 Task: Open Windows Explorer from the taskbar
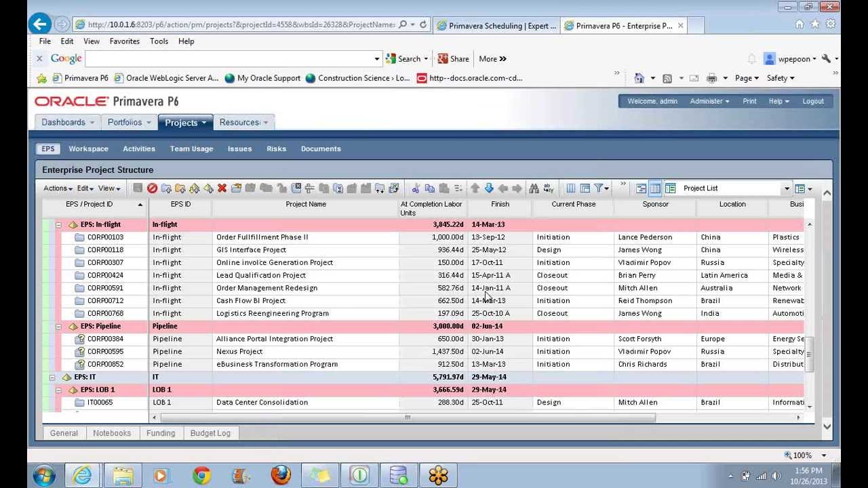pyautogui.click(x=123, y=475)
